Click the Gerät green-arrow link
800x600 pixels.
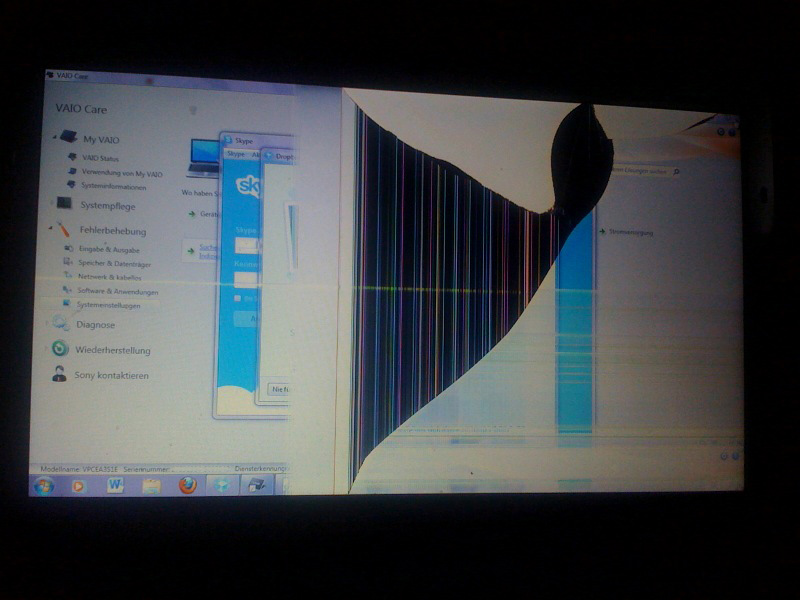click(x=203, y=214)
